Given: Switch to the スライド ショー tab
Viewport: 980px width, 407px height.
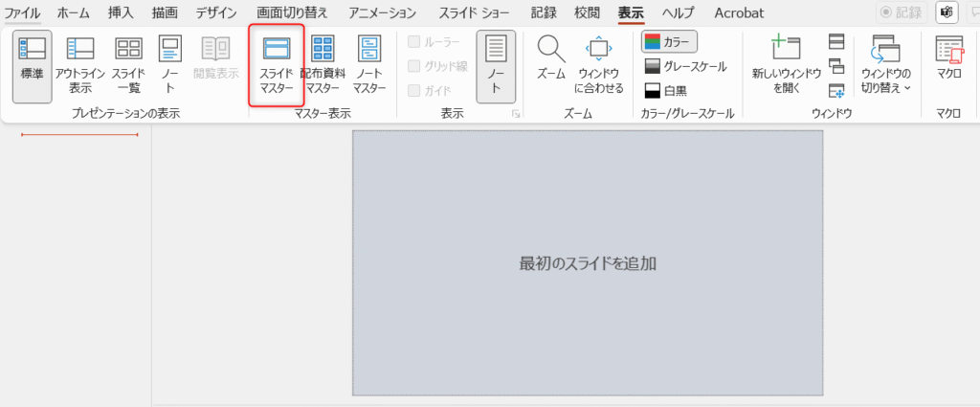Looking at the screenshot, I should click(x=473, y=12).
